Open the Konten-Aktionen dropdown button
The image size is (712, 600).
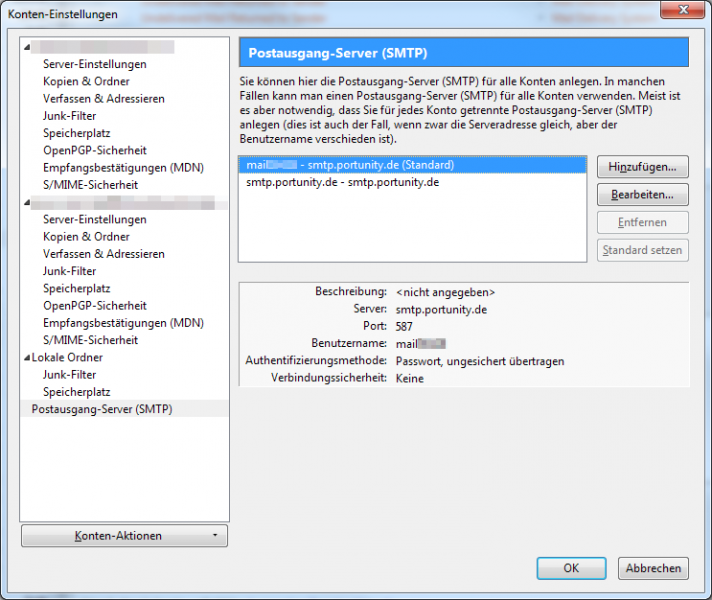tap(124, 536)
